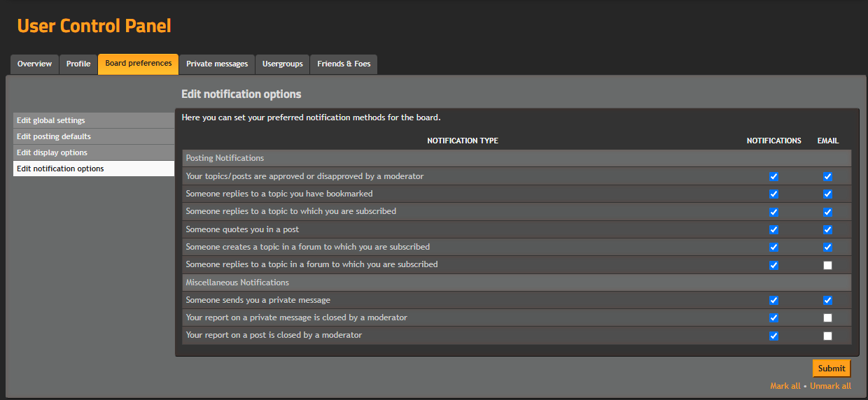This screenshot has width=868, height=400.
Task: Uncheck notifications for bookmarked topic replies
Action: pos(773,194)
